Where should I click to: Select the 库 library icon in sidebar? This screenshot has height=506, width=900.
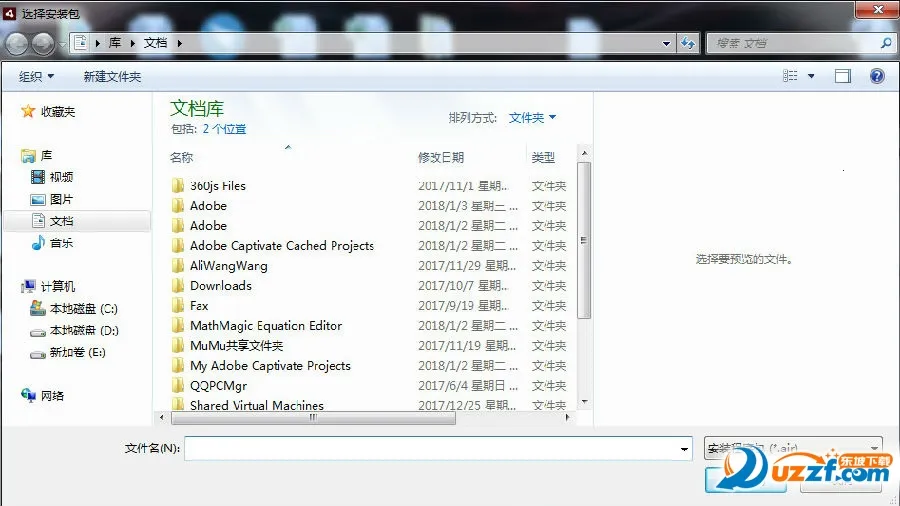(x=28, y=155)
